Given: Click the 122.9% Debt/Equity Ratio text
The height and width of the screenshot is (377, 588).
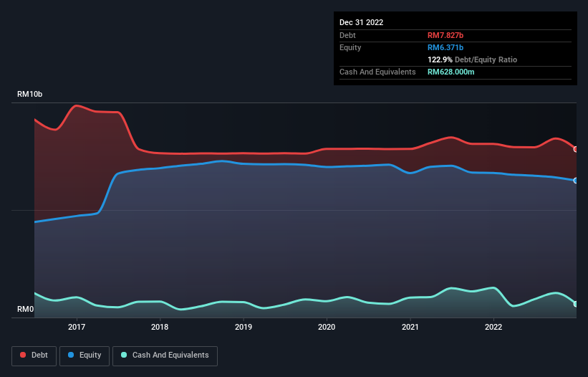Looking at the screenshot, I should click(472, 59).
